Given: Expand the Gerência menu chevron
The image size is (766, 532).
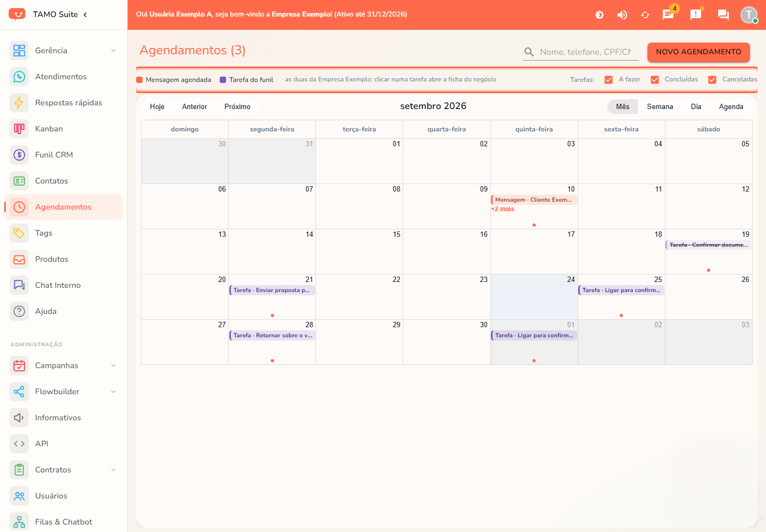Looking at the screenshot, I should pyautogui.click(x=113, y=51).
